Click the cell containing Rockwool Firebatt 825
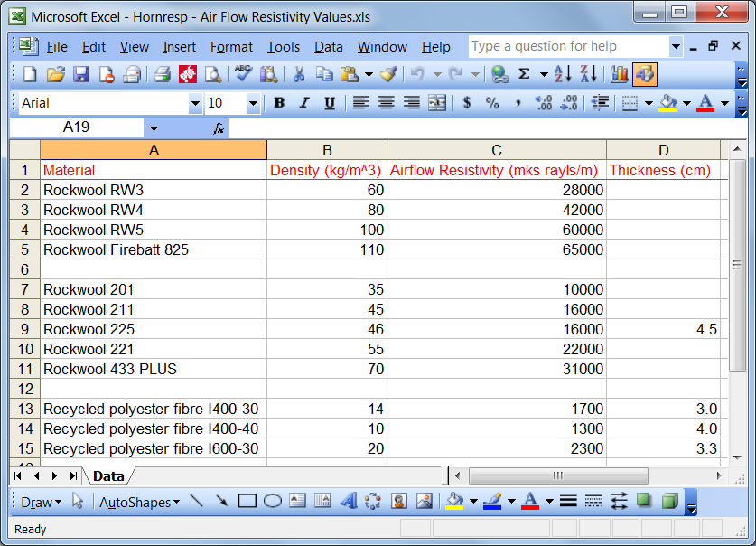 (x=154, y=249)
